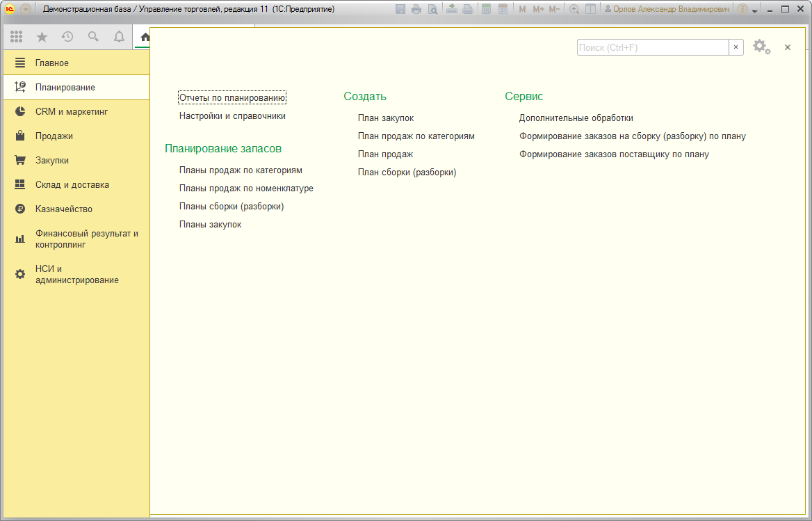Go to the home page tab
Image resolution: width=812 pixels, height=521 pixels.
(145, 37)
